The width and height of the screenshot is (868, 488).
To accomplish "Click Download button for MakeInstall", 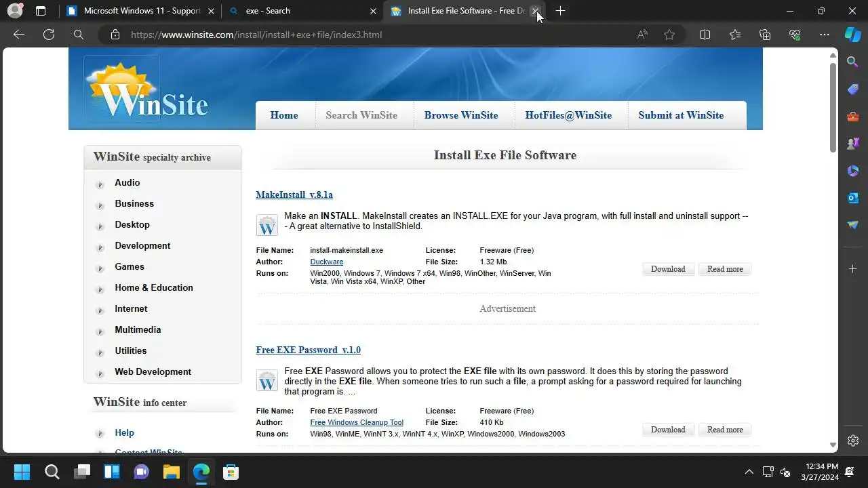I will 668,269.
